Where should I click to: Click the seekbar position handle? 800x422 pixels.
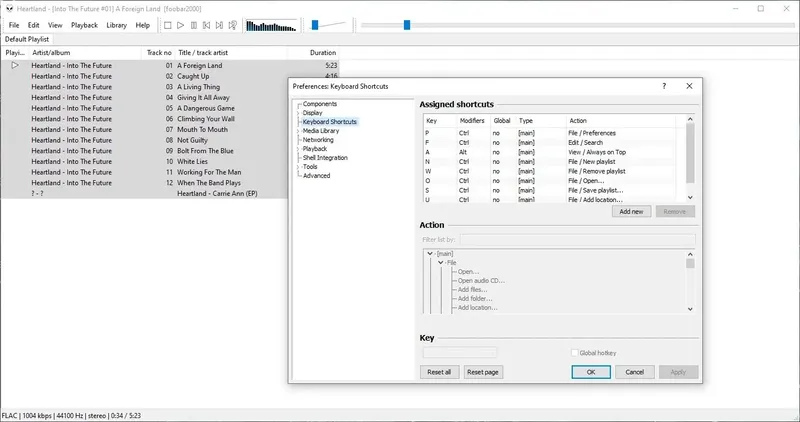(407, 24)
